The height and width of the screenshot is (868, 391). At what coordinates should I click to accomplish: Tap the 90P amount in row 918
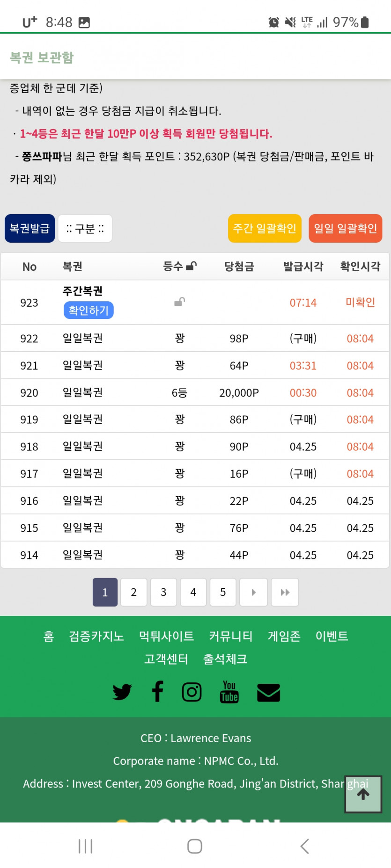coord(239,447)
